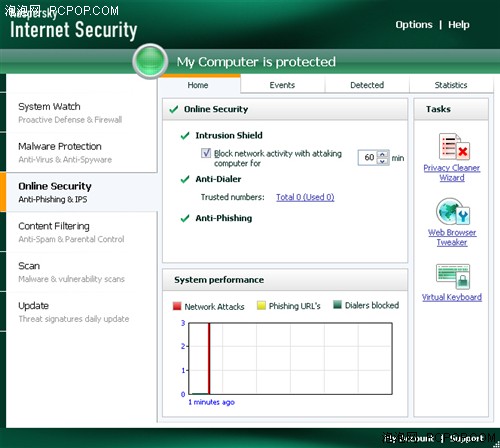Open the Detected tab
The image size is (500, 448).
point(367,85)
